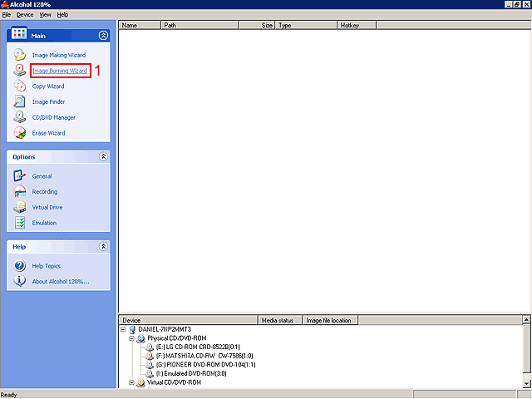
Task: Select (F:) MATSHITA CD-RW CW-7586 row
Action: [x=204, y=356]
